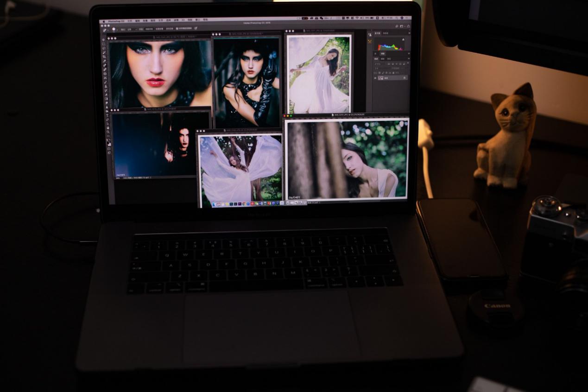Click the Wi-Fi icon in macOS menu bar

(357, 18)
